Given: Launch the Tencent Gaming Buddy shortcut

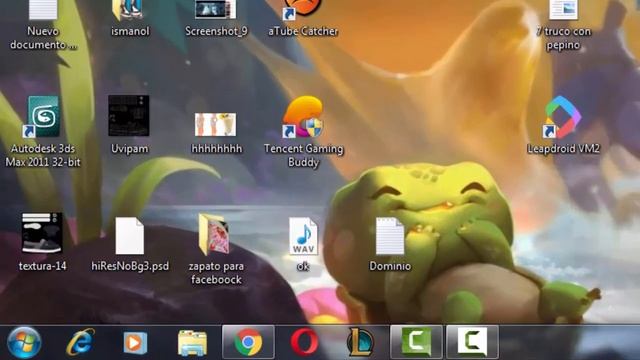Looking at the screenshot, I should (303, 117).
